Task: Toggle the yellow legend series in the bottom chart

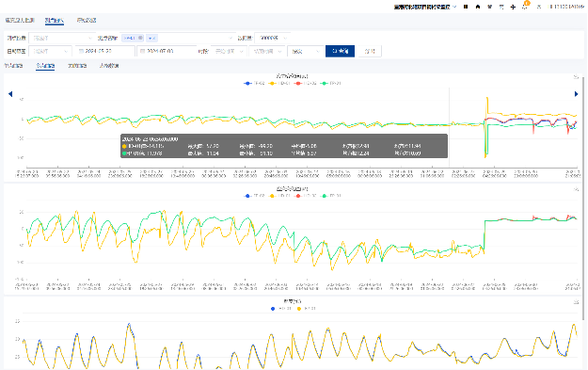Action: pos(307,309)
